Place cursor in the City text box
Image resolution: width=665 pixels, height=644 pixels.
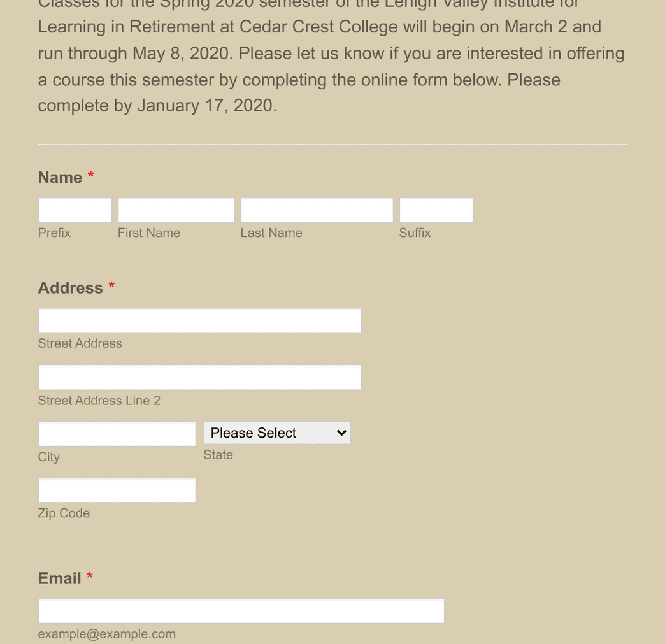[x=117, y=433]
